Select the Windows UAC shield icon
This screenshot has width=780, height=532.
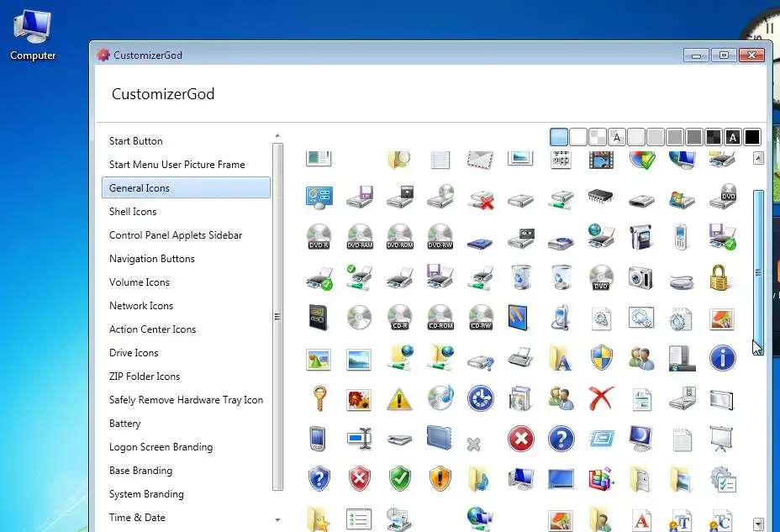(x=602, y=358)
